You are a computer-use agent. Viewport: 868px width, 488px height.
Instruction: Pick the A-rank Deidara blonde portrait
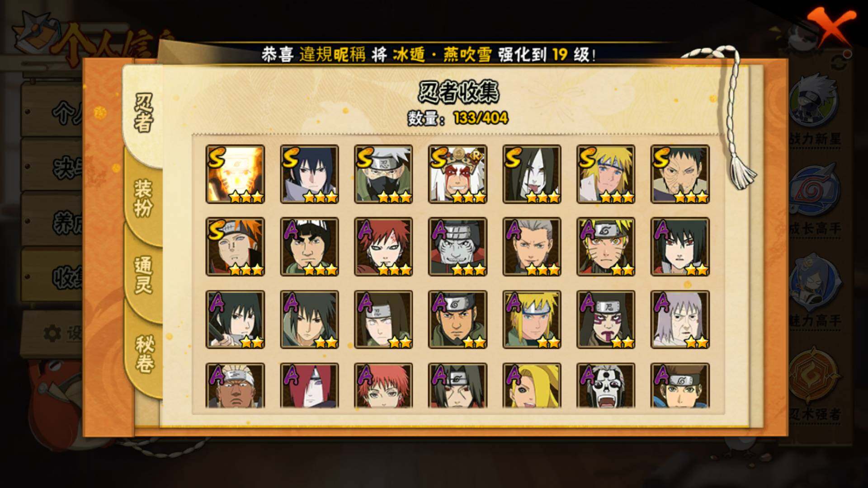532,385
